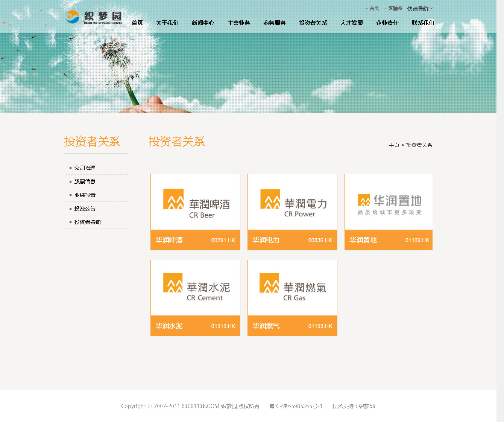Click the sidebar 投资者关系 heading
Screen dimensions: 504x422
point(92,142)
